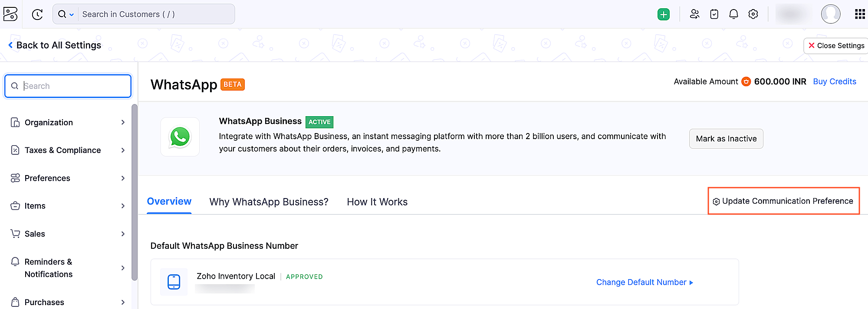
Task: Click the Mark as Inactive button
Action: click(x=726, y=139)
